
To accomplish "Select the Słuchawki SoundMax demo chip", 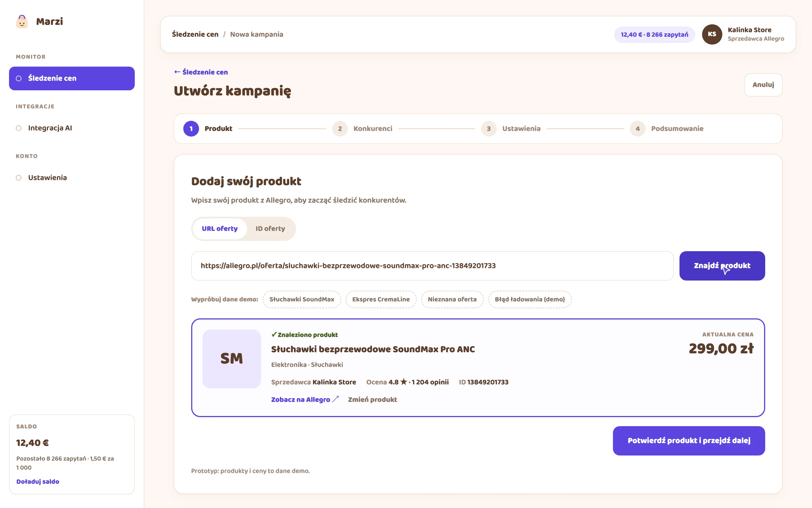I will (302, 299).
